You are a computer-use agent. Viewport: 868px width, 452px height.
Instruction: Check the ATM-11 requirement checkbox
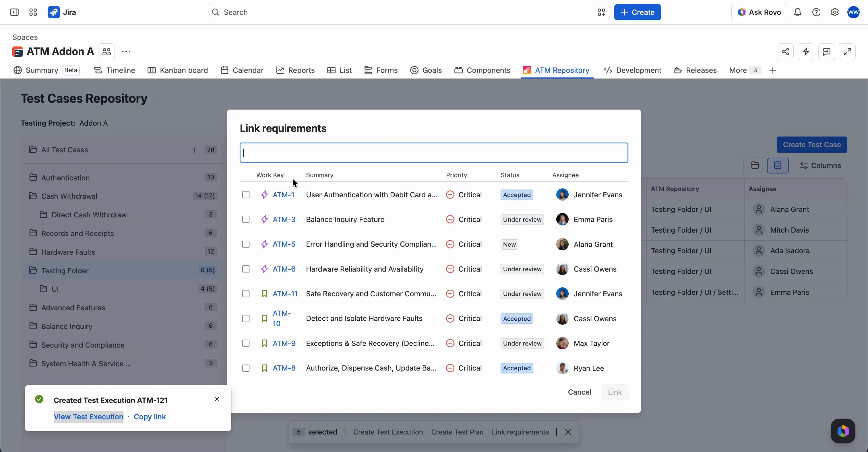[x=246, y=294]
